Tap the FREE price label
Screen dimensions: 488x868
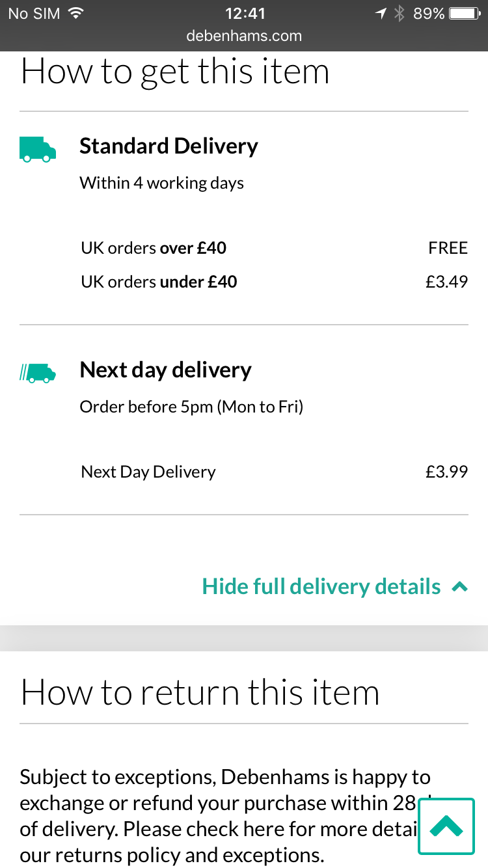coord(448,248)
